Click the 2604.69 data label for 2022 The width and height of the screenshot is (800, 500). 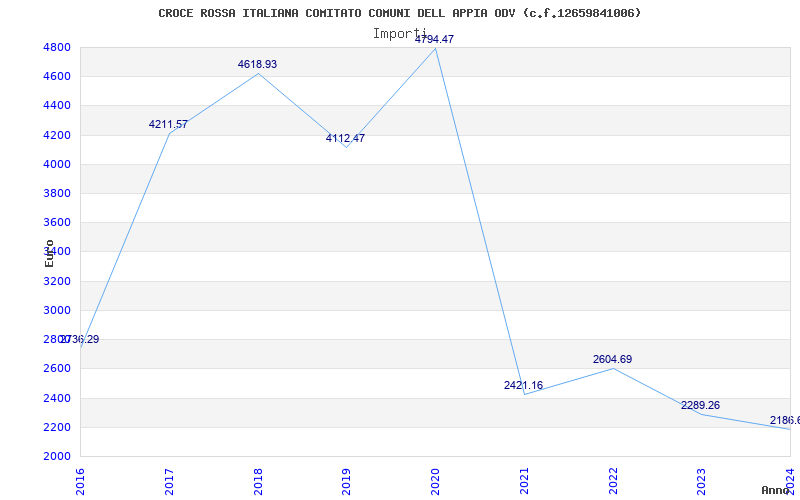tap(612, 359)
